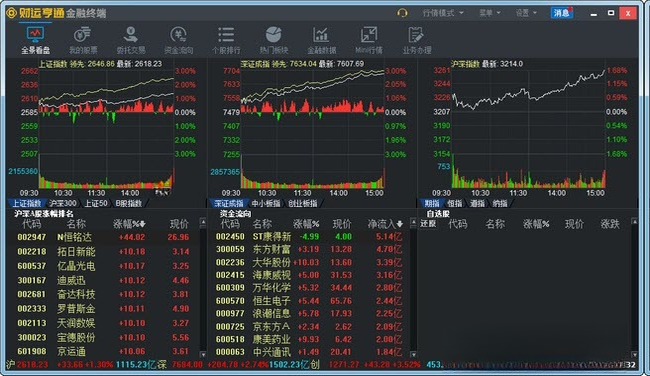Image resolution: width=650 pixels, height=376 pixels.
Task: Switch to Mini行情 mini quotes mode
Action: [369, 40]
